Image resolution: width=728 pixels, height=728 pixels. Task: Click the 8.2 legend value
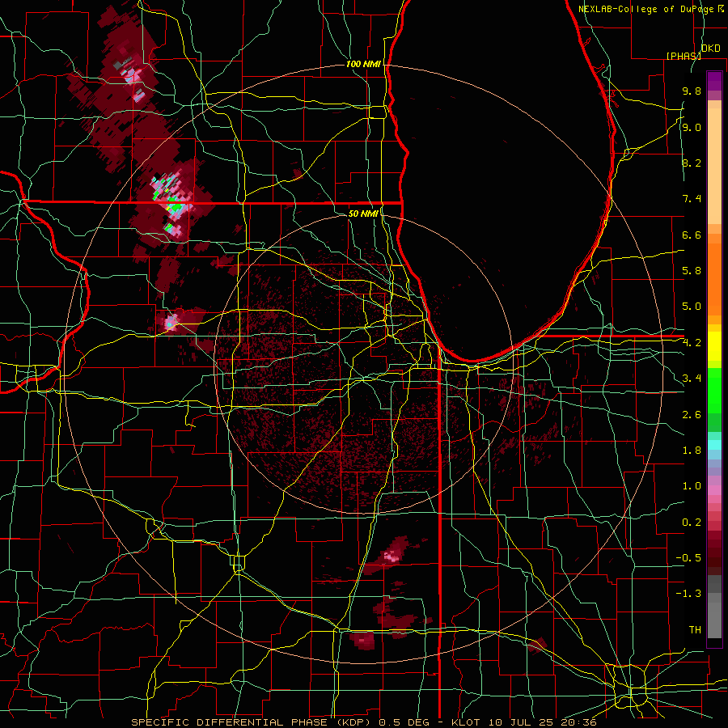(692, 163)
